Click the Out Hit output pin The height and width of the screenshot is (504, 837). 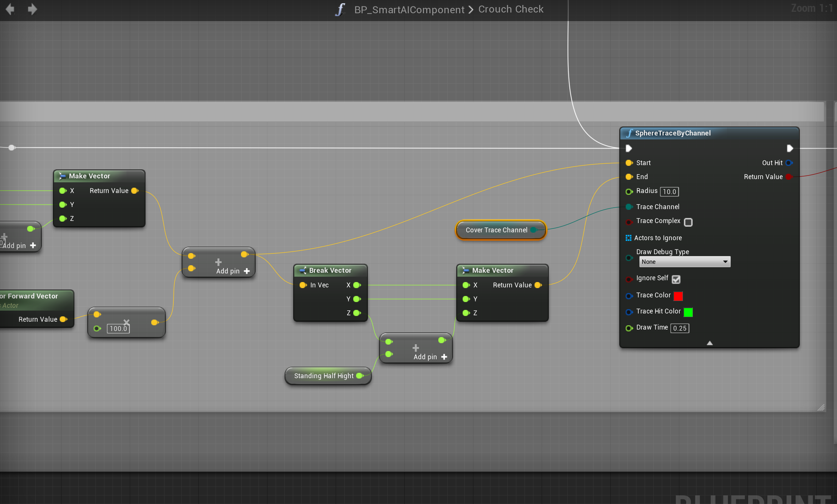click(789, 163)
